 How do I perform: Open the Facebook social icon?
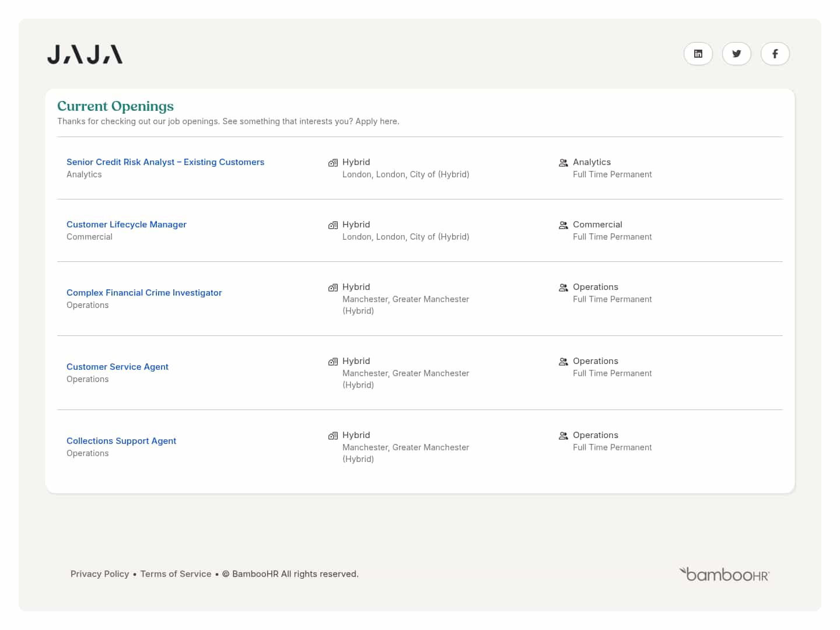click(775, 54)
